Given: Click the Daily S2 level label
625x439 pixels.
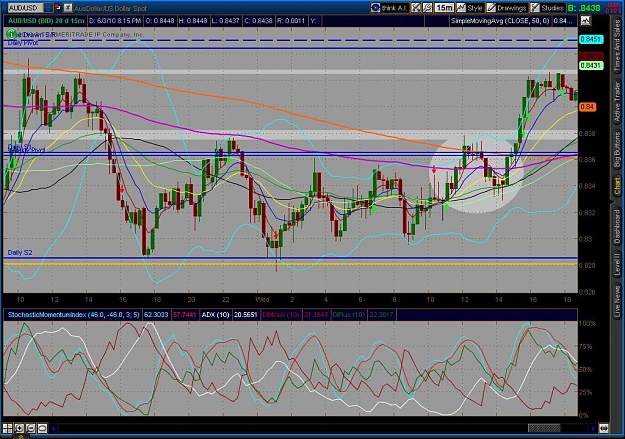Looking at the screenshot, I should tap(20, 252).
